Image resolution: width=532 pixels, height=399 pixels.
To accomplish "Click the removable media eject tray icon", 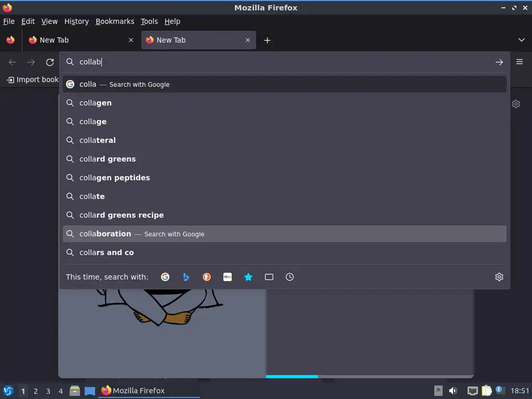I will click(438, 391).
